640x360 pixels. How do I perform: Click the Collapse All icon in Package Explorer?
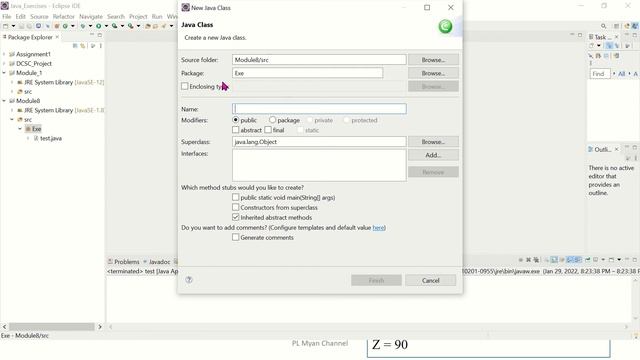point(75,46)
